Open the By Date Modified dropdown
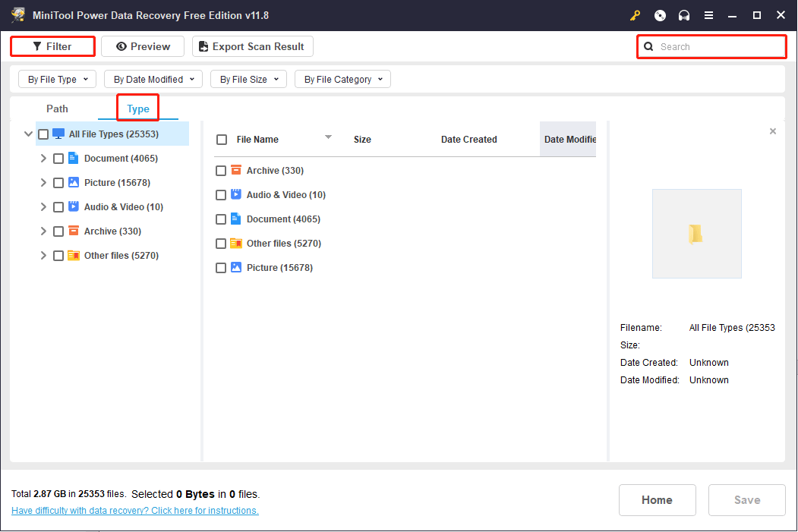The image size is (798, 532). point(153,80)
